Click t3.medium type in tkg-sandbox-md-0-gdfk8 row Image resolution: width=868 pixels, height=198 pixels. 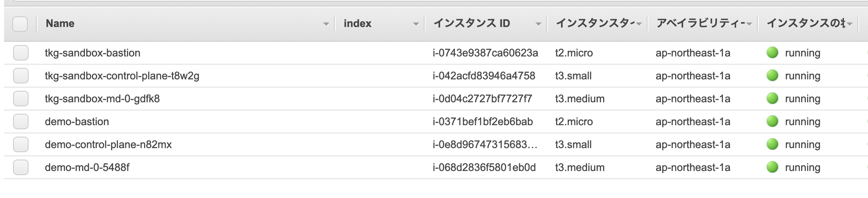[x=580, y=99]
